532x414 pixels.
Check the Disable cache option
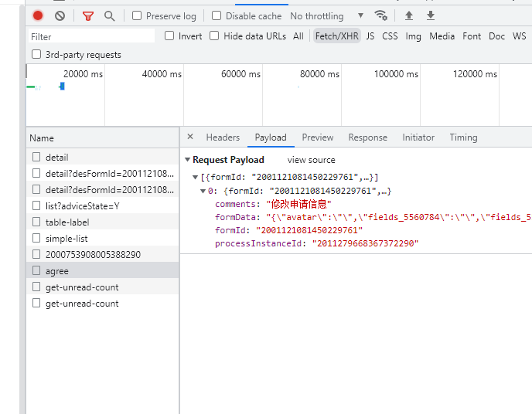(217, 15)
